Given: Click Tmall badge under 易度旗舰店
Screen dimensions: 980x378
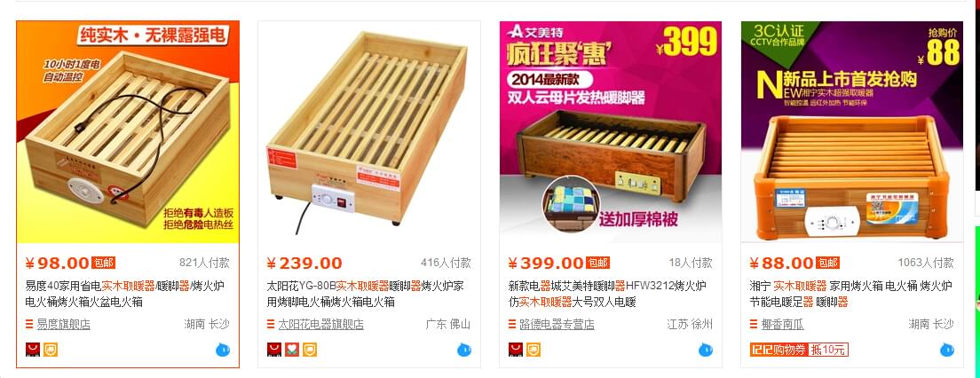Looking at the screenshot, I should click(x=33, y=350).
